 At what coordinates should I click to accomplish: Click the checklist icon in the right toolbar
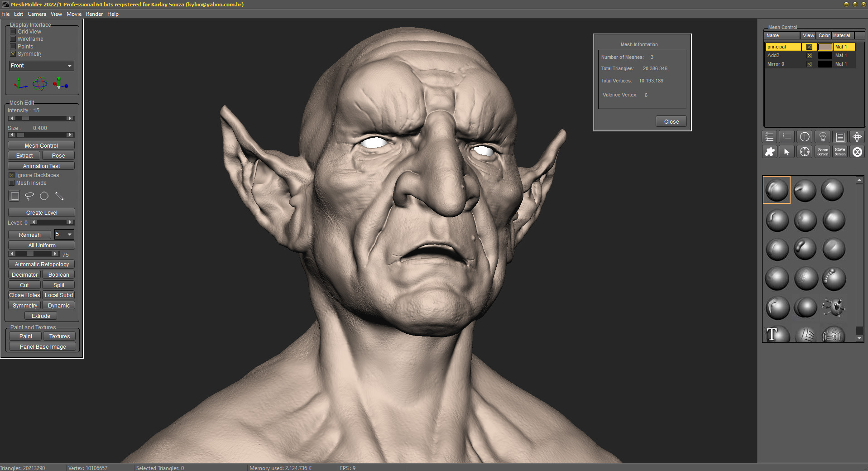769,137
